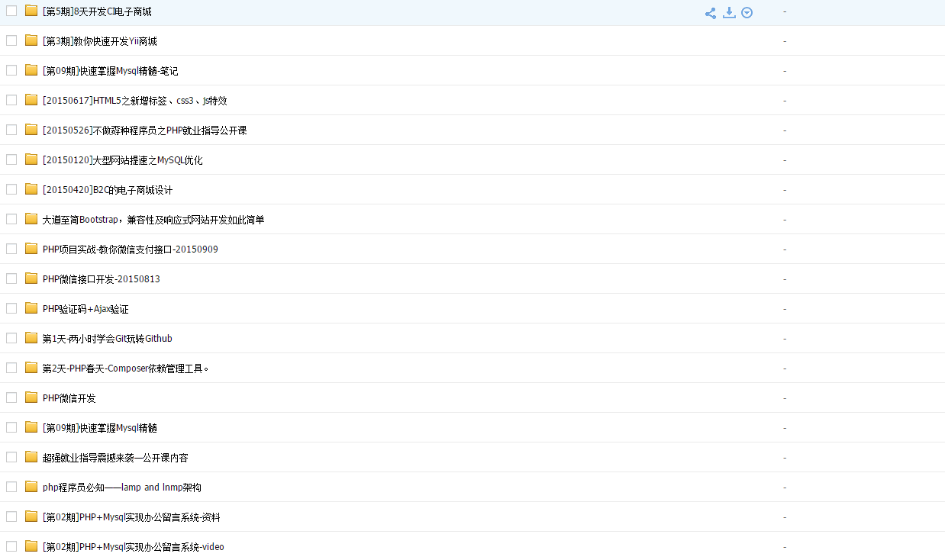This screenshot has height=560, width=945.
Task: Click the name [第02期]PHP+Mysql实现办公留言系统-资料
Action: coord(131,517)
